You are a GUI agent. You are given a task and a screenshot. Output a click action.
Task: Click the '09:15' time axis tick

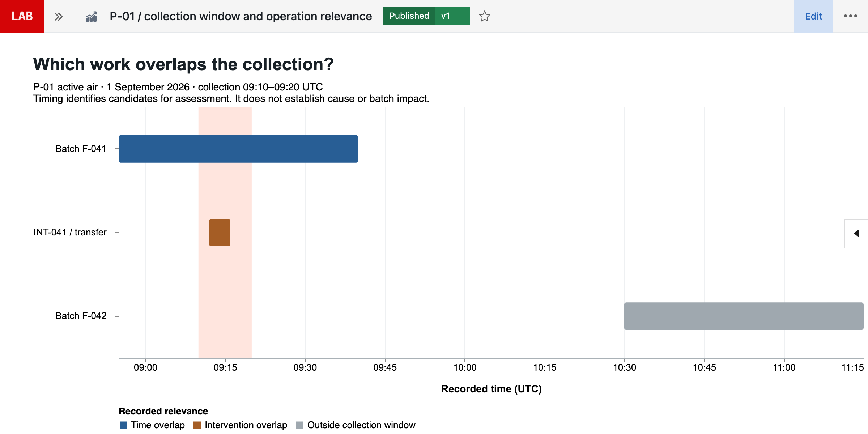click(225, 367)
